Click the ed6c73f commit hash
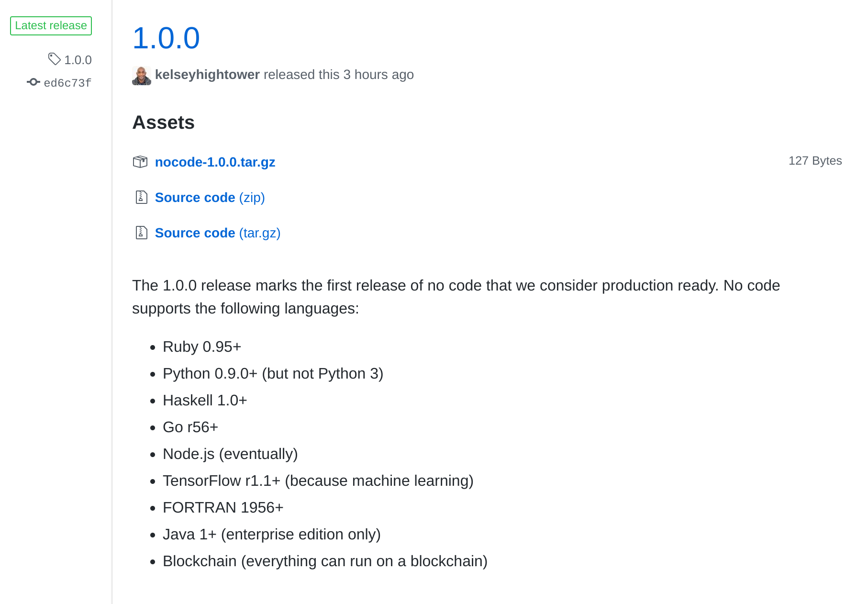868x604 pixels. pos(67,82)
